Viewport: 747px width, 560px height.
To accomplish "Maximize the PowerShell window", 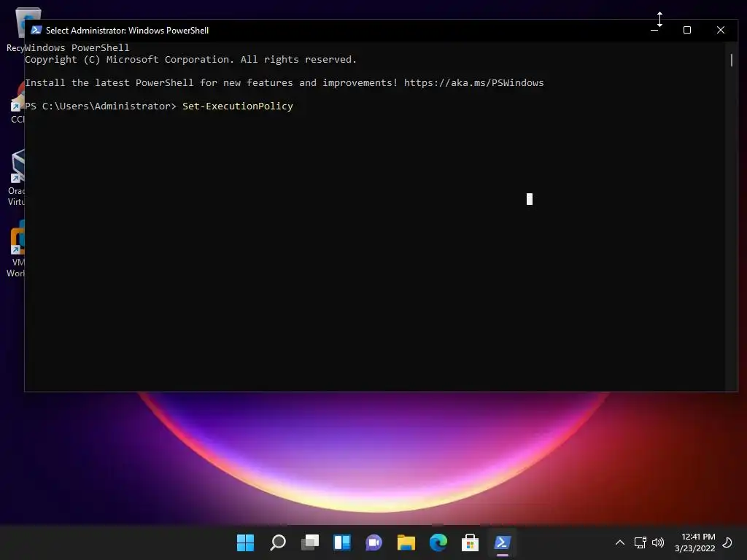I will pyautogui.click(x=687, y=30).
